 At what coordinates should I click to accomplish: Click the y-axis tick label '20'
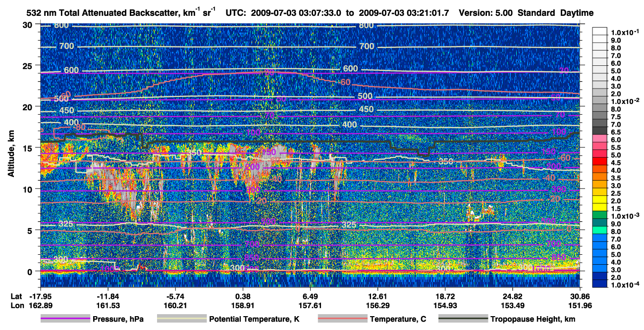click(29, 107)
